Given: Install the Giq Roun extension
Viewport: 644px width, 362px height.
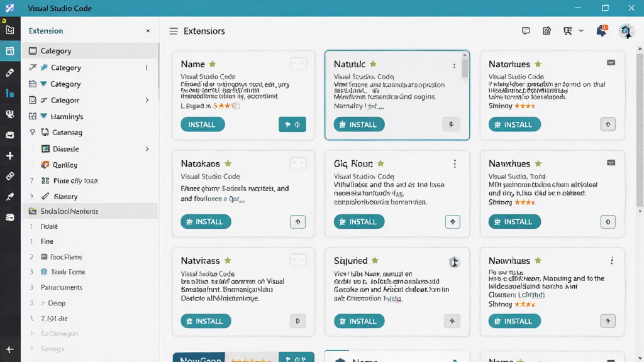Looking at the screenshot, I should coord(359,222).
